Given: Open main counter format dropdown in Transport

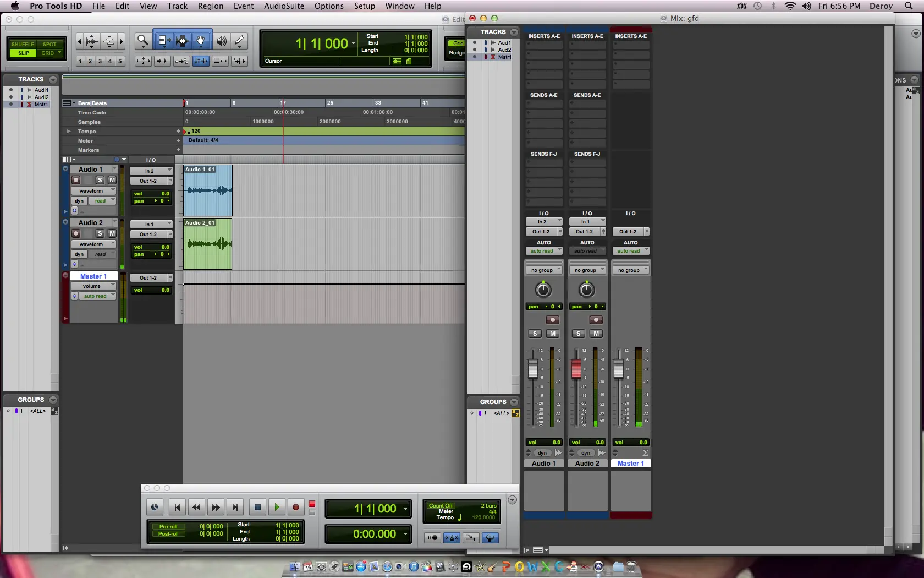Looking at the screenshot, I should pyautogui.click(x=406, y=509).
